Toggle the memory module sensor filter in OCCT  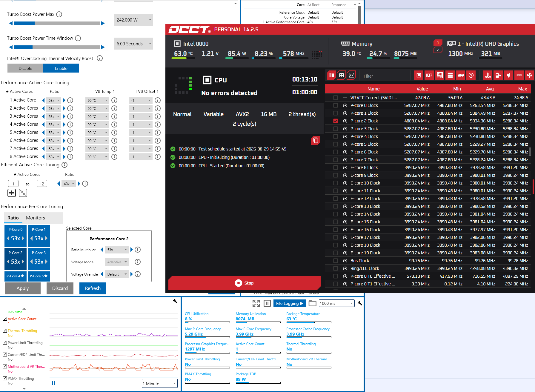[461, 76]
